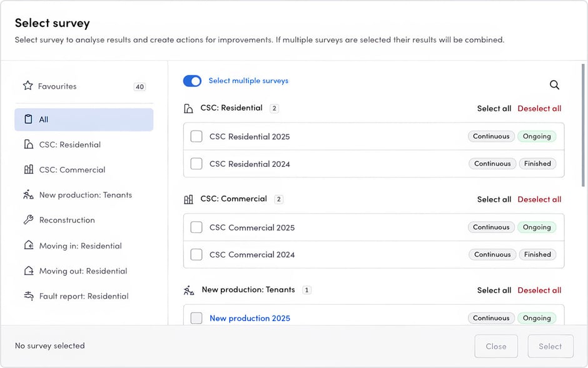Open the Favourites category

[x=84, y=86]
